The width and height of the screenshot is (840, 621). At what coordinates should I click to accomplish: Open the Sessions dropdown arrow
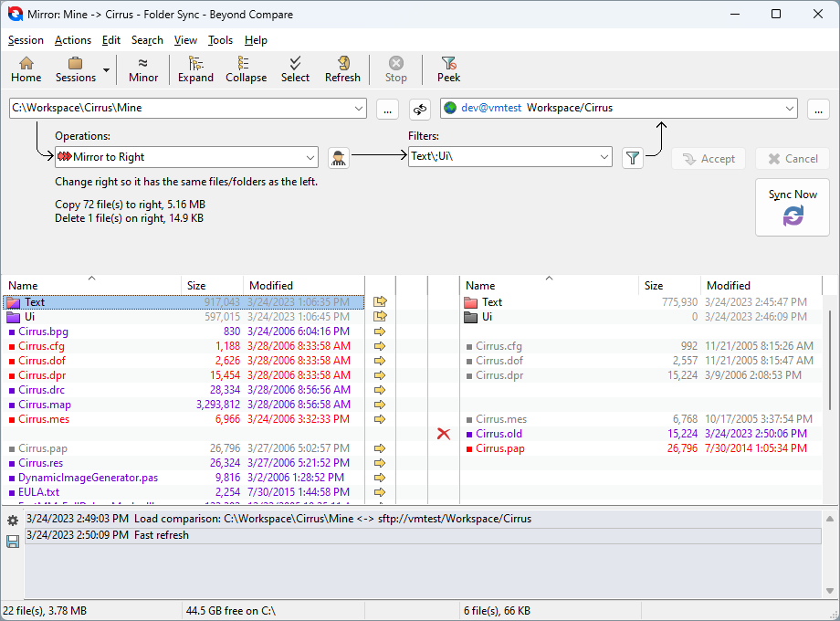[105, 68]
